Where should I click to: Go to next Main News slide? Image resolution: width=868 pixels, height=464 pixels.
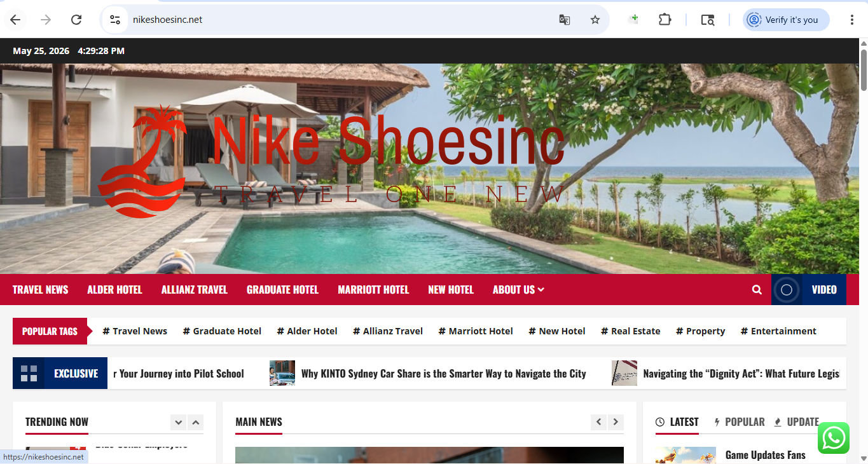(616, 422)
